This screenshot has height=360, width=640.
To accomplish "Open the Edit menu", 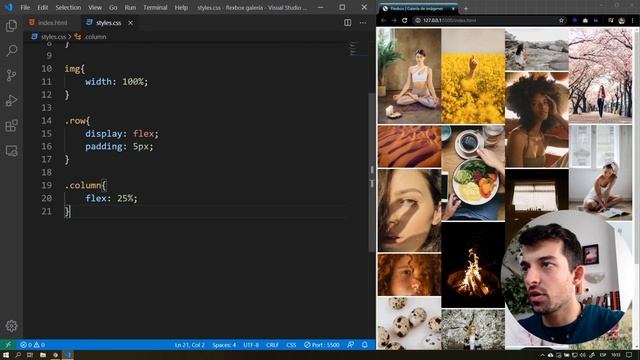I will click(42, 7).
